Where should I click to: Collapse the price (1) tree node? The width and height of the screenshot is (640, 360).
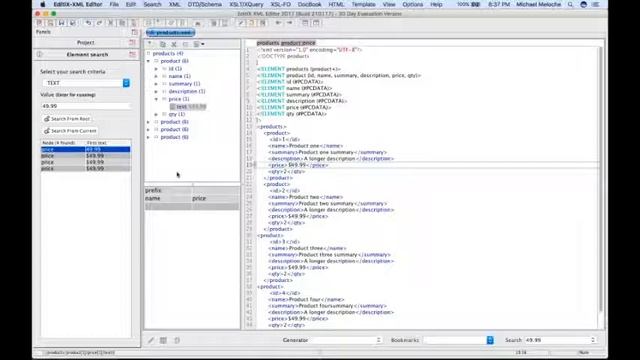click(156, 99)
